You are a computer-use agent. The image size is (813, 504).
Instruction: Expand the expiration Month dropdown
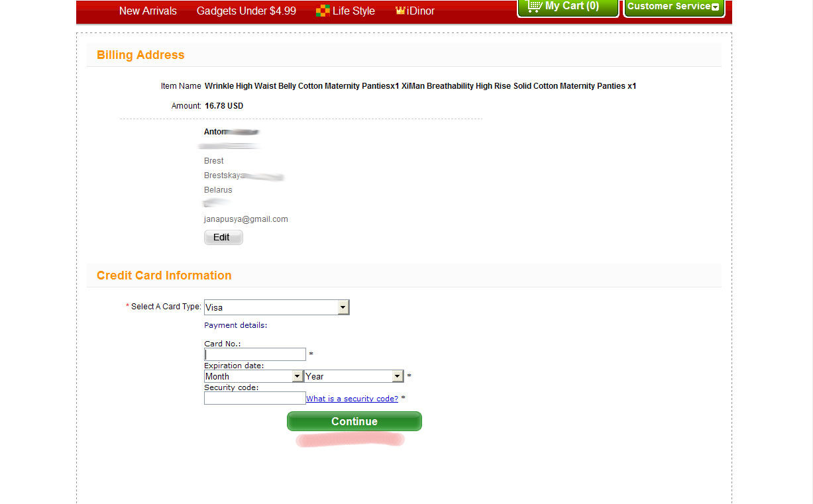pos(253,376)
